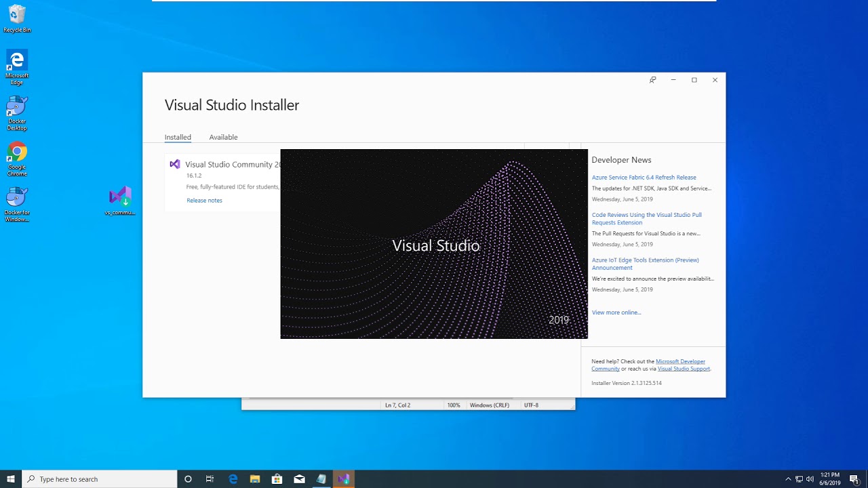
Task: Open the Microsoft Developer Community link
Action: [680, 362]
